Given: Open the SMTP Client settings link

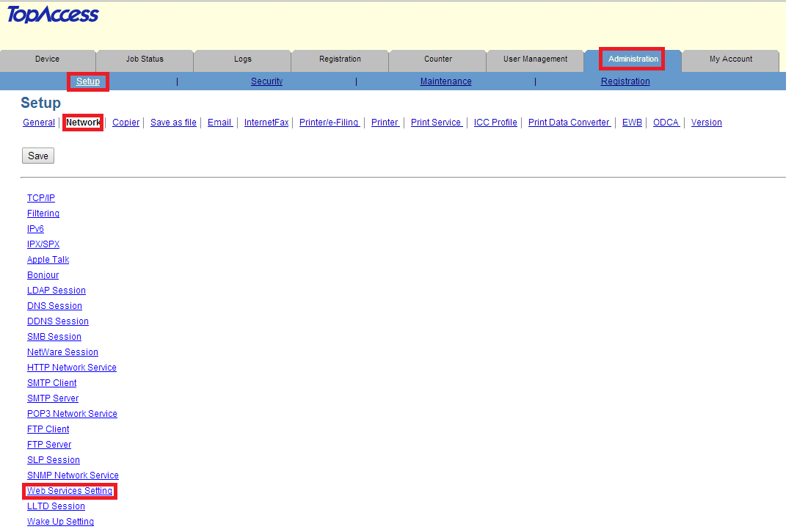Looking at the screenshot, I should (51, 382).
